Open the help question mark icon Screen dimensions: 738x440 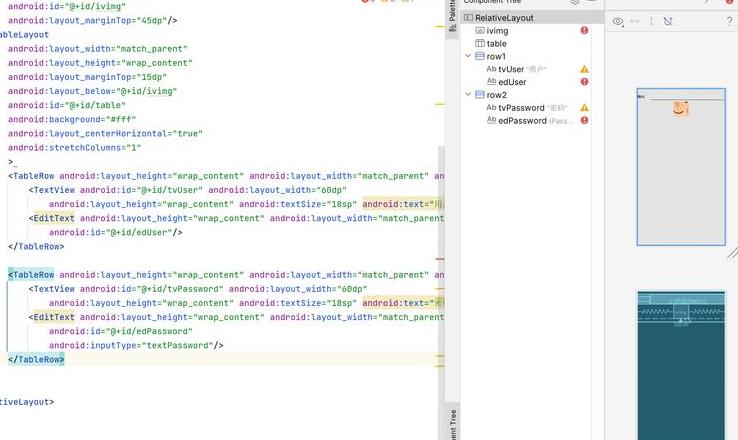coord(730,21)
